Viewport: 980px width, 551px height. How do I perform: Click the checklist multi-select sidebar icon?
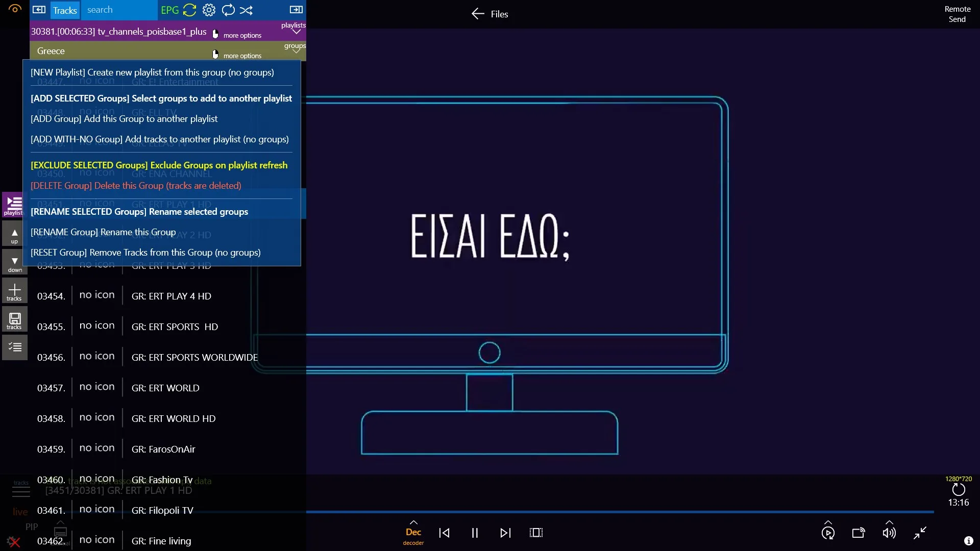(x=14, y=347)
